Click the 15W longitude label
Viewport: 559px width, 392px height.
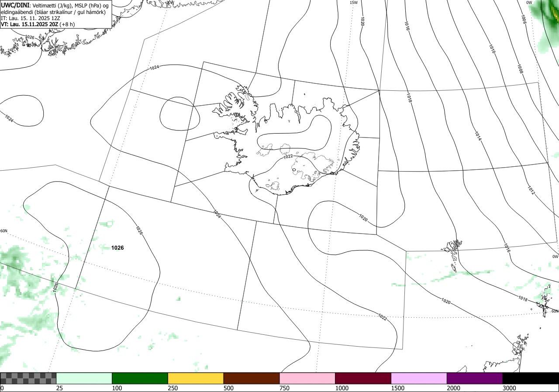[354, 2]
